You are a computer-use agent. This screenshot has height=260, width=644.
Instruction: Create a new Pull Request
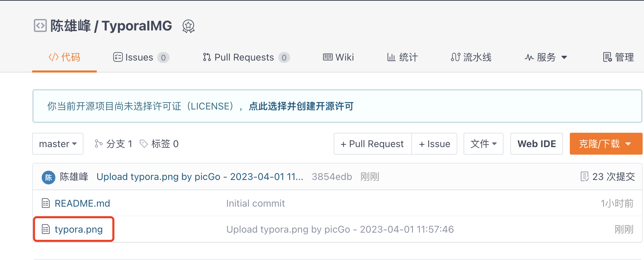tap(373, 144)
